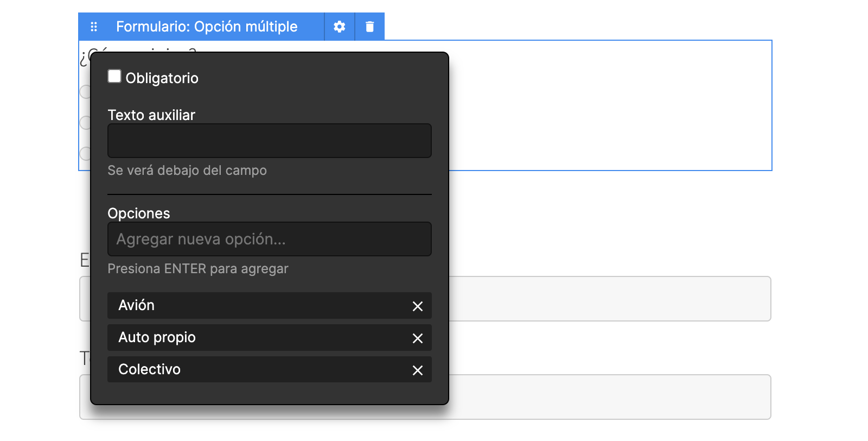
Task: Focus the Texto auxiliar input field
Action: [x=270, y=141]
